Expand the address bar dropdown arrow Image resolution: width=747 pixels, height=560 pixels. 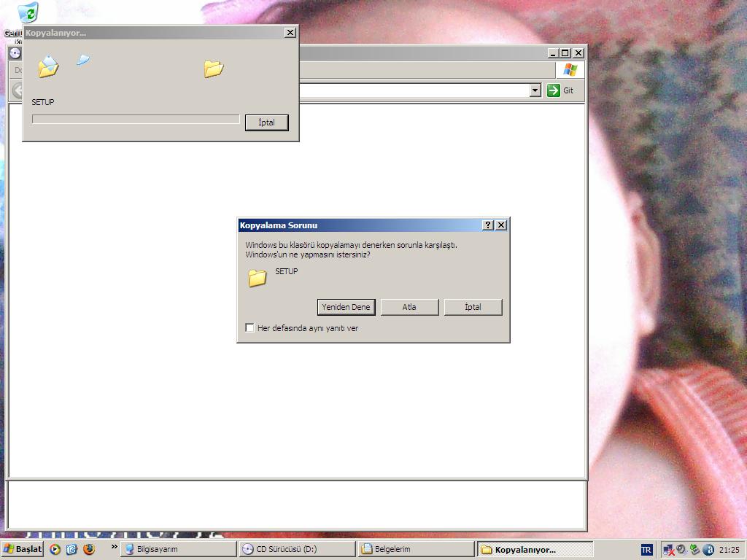click(535, 90)
